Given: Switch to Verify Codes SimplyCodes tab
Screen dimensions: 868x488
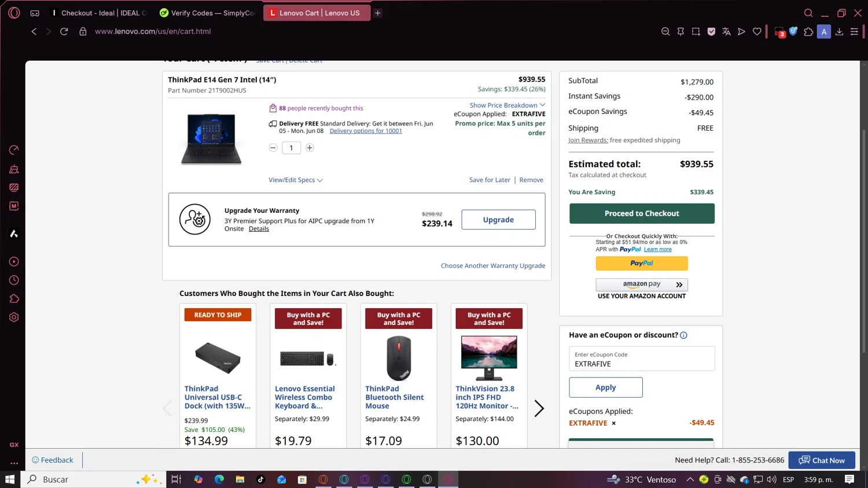Looking at the screenshot, I should (208, 13).
